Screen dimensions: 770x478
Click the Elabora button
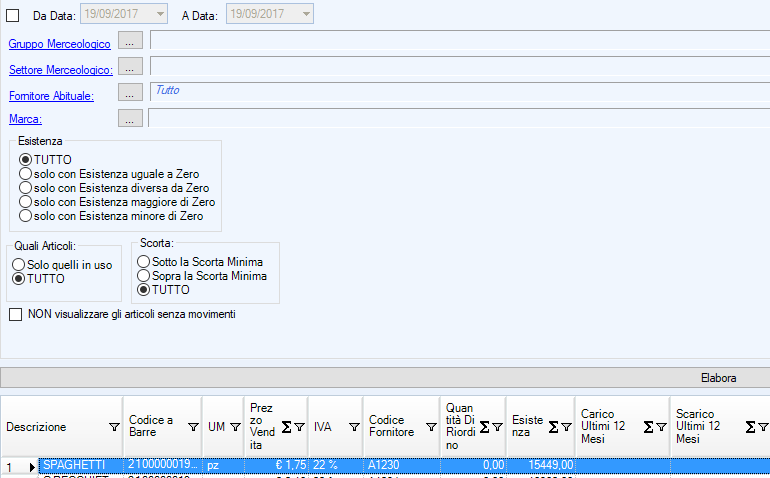pos(718,378)
